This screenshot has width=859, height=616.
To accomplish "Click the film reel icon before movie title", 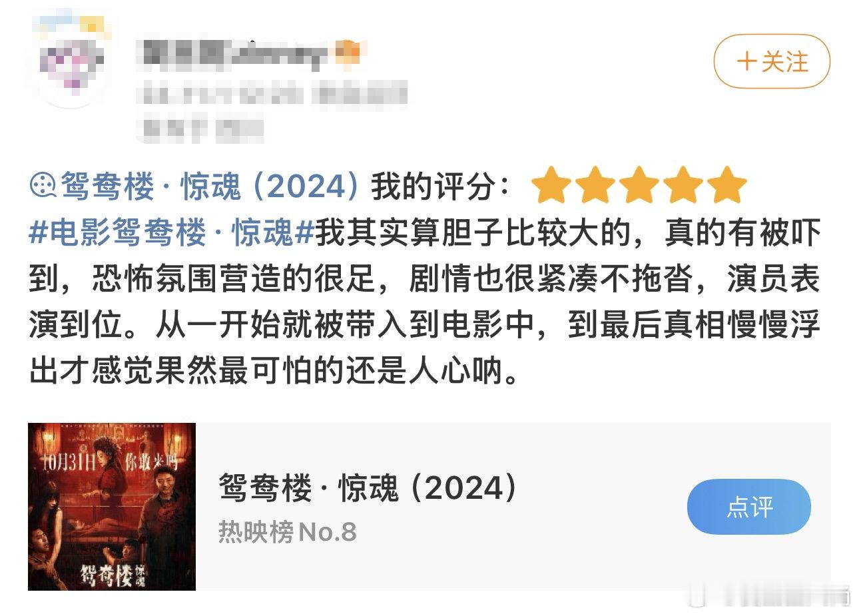I will click(43, 186).
